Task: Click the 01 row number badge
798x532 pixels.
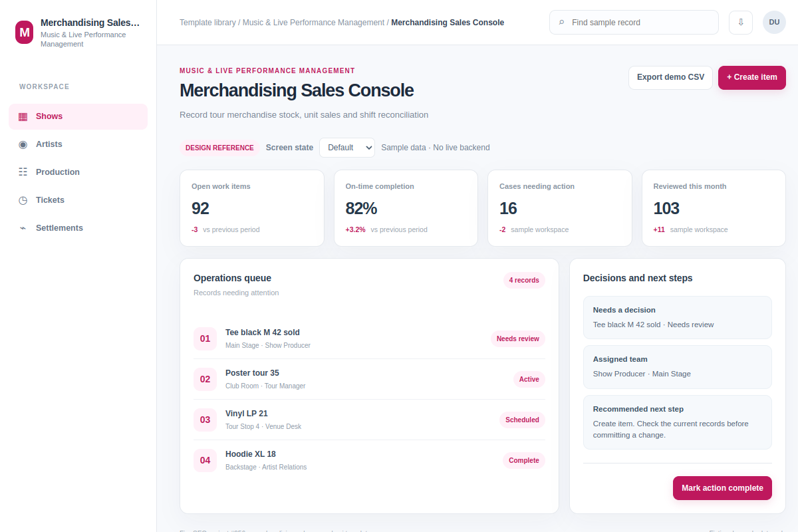Action: point(205,338)
